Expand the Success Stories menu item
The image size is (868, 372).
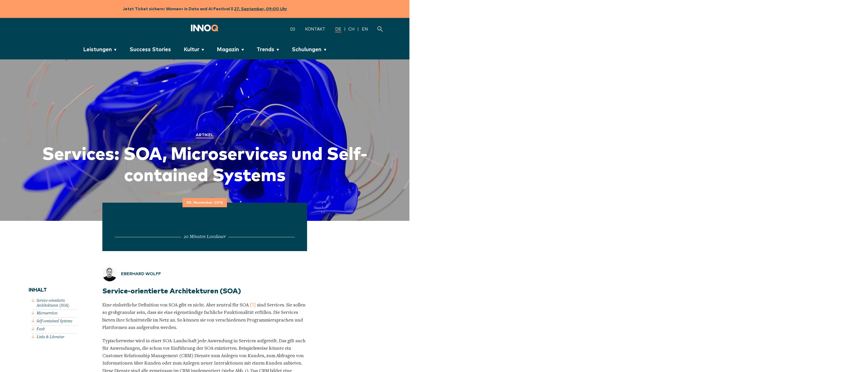pos(150,49)
